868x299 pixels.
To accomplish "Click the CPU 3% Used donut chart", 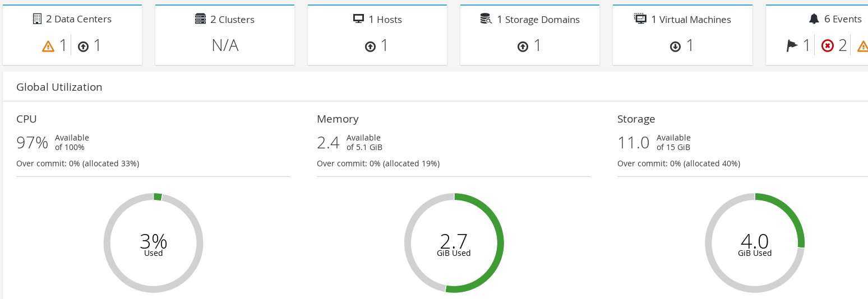I will 153,243.
